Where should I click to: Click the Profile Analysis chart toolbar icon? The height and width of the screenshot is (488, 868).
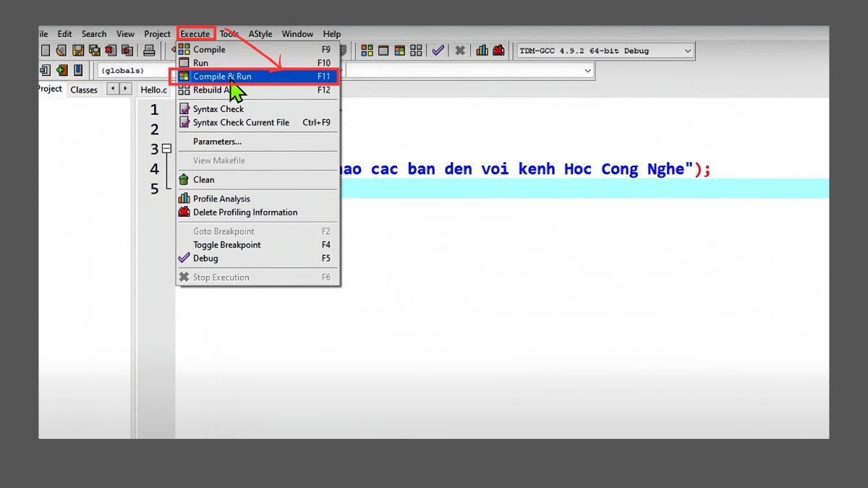(482, 50)
